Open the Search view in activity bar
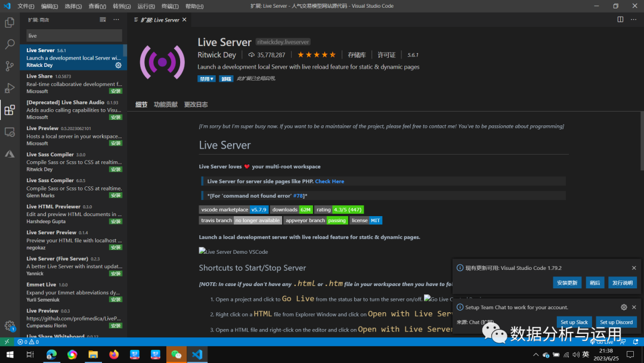This screenshot has width=644, height=363. click(x=10, y=44)
